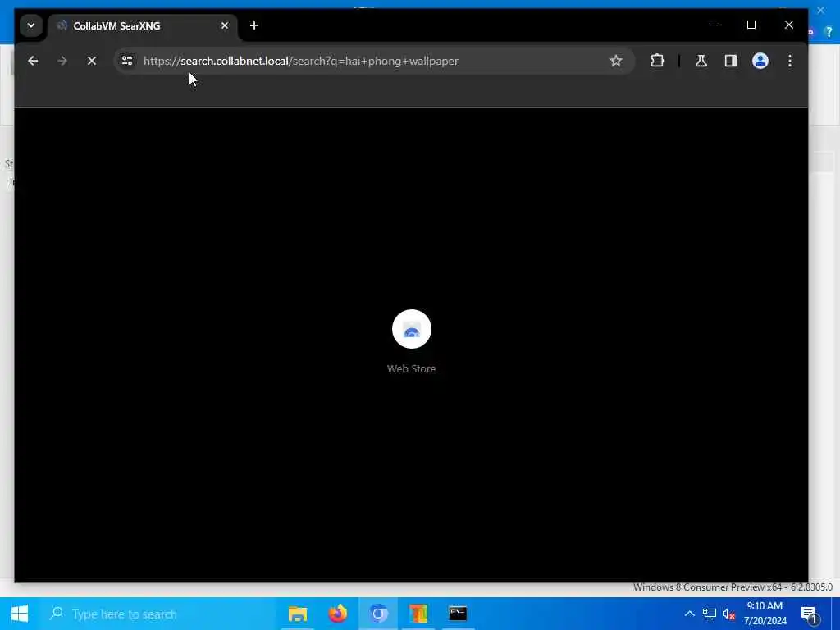Open the clock showing 9:10 AM
The height and width of the screenshot is (630, 840).
click(x=765, y=614)
